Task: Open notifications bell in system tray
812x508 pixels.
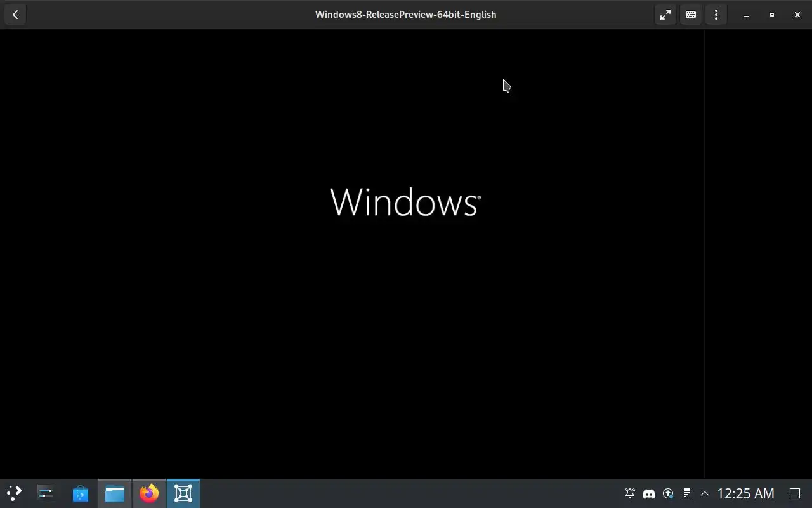Action: coord(630,493)
